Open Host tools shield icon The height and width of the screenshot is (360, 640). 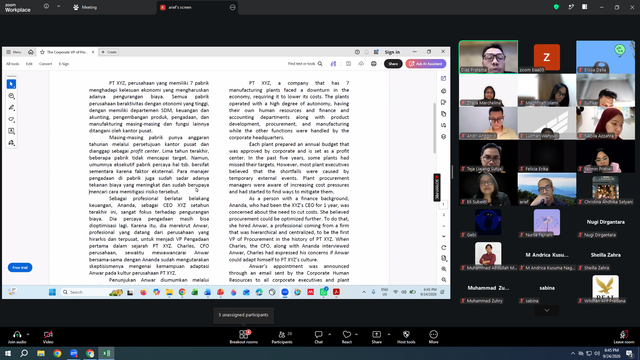[406, 337]
